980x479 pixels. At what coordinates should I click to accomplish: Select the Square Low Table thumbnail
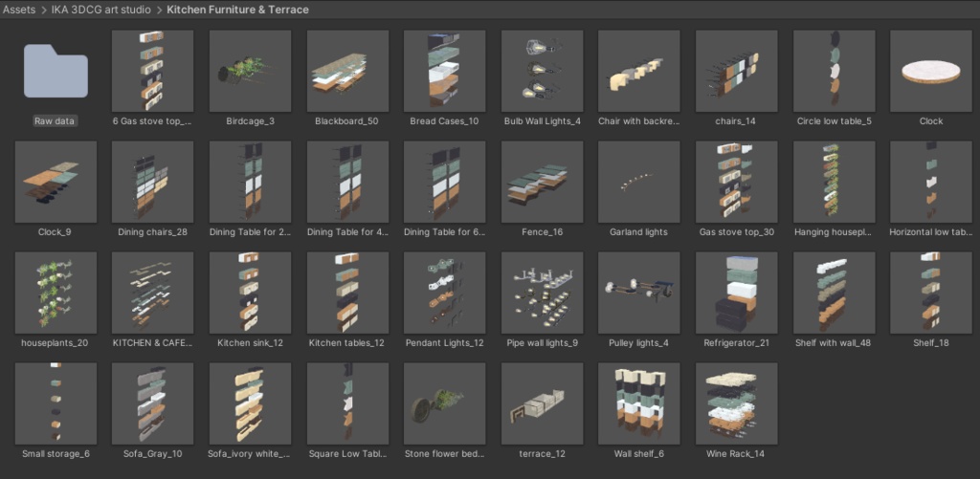coord(347,403)
